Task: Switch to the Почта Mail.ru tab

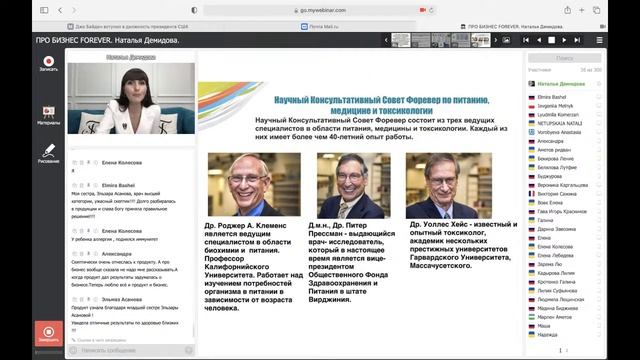Action: pos(320,27)
